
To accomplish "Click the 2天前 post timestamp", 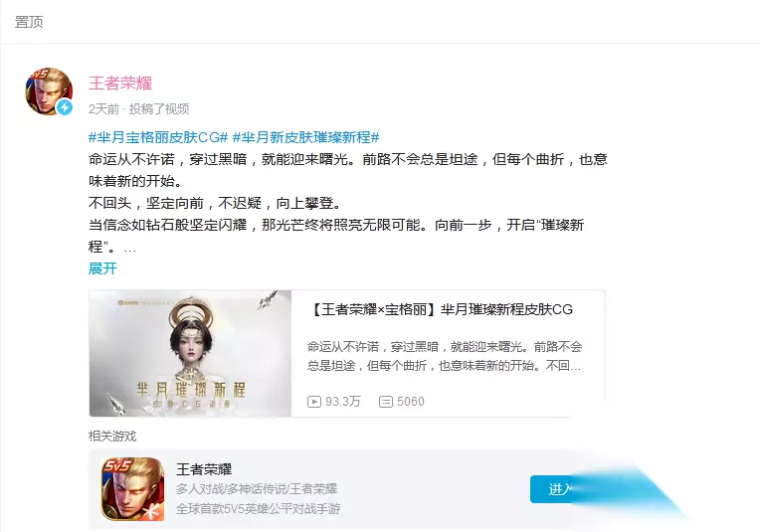I will tap(103, 108).
